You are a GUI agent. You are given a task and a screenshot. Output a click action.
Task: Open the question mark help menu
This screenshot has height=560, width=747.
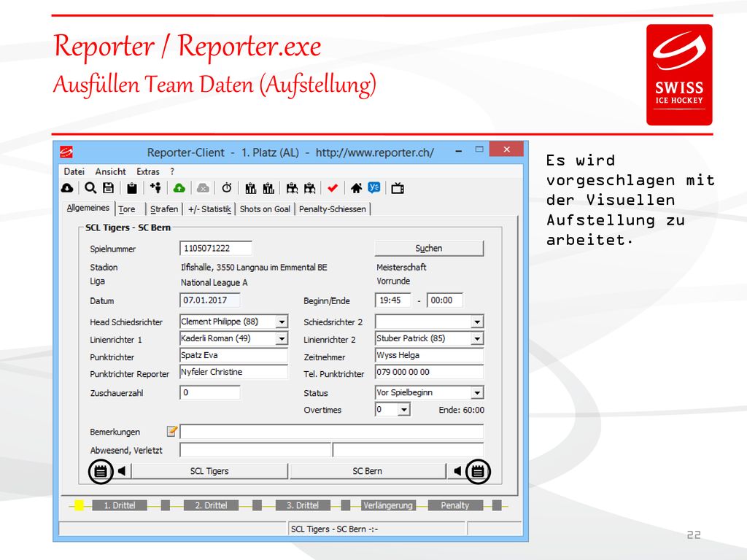[x=172, y=171]
